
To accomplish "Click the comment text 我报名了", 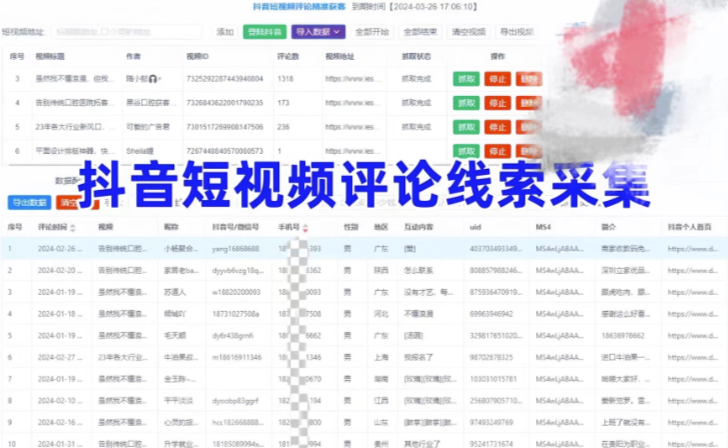I will [418, 357].
